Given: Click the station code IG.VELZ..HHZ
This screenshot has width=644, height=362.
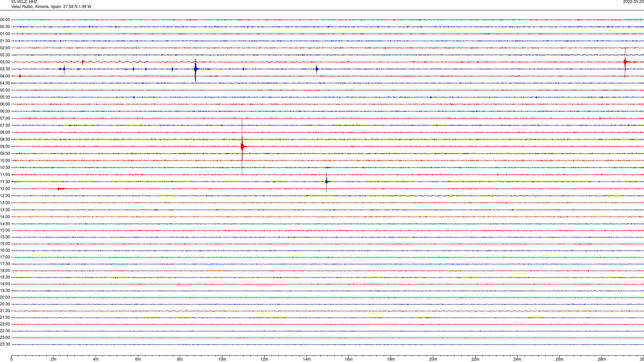Looking at the screenshot, I should point(24,2).
